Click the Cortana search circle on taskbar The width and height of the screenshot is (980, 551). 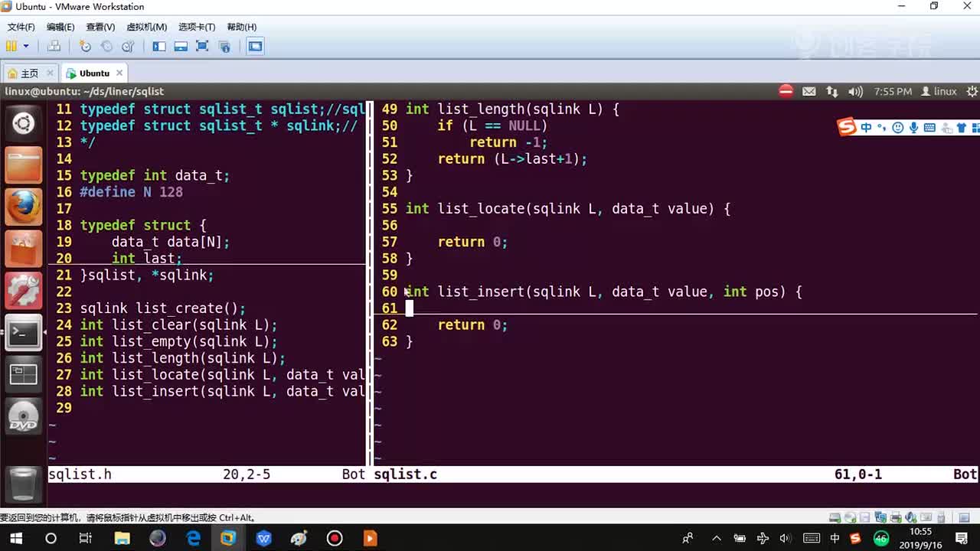(x=51, y=538)
